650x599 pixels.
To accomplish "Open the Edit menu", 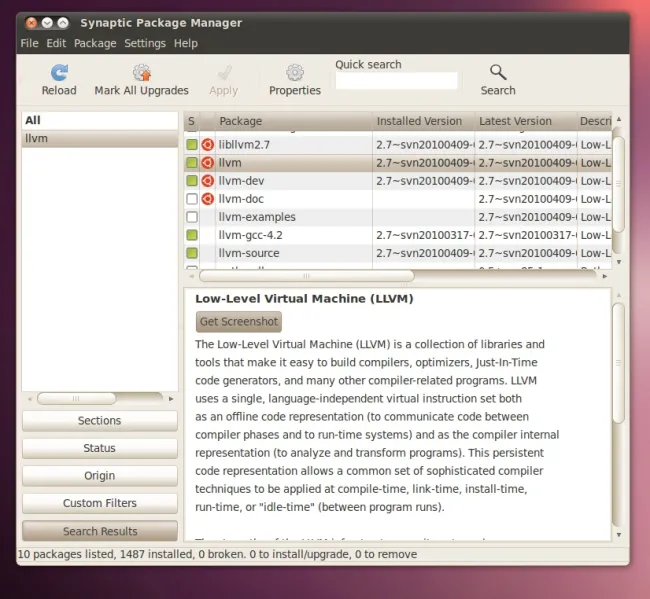I will (56, 43).
